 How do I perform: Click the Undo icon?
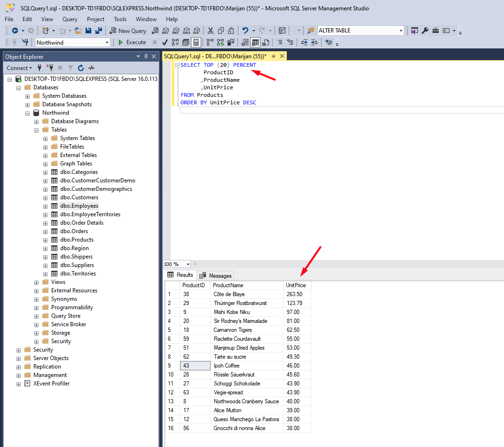click(x=245, y=31)
